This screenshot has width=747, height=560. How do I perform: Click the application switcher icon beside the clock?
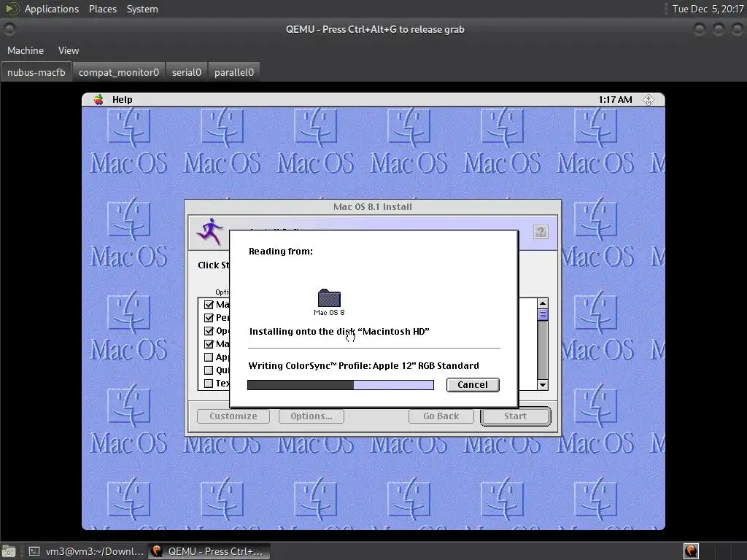coord(648,99)
